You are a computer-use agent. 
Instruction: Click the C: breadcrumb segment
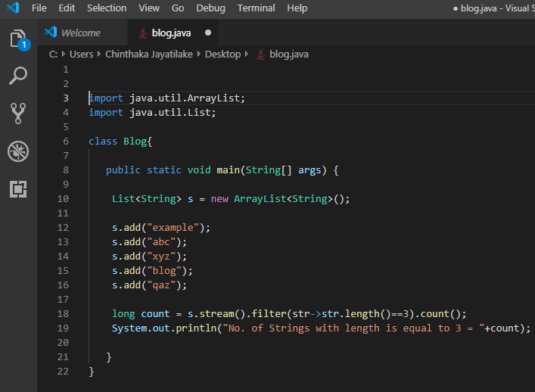[x=53, y=54]
